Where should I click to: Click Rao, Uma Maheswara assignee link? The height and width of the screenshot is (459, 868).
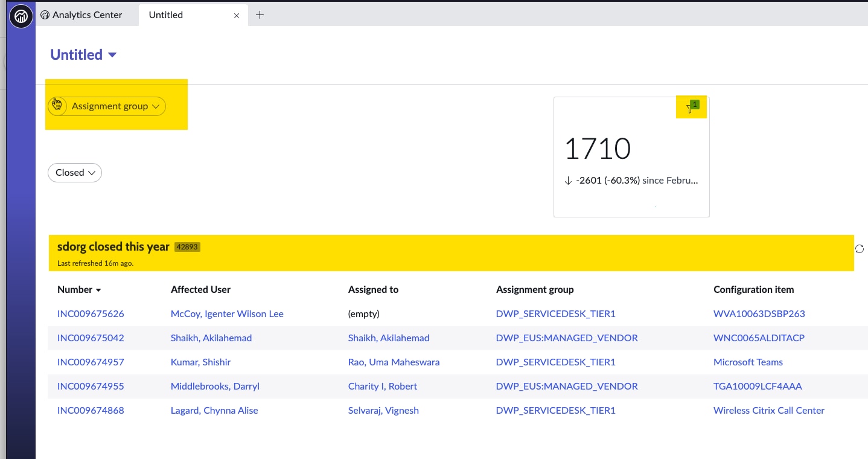coord(394,362)
